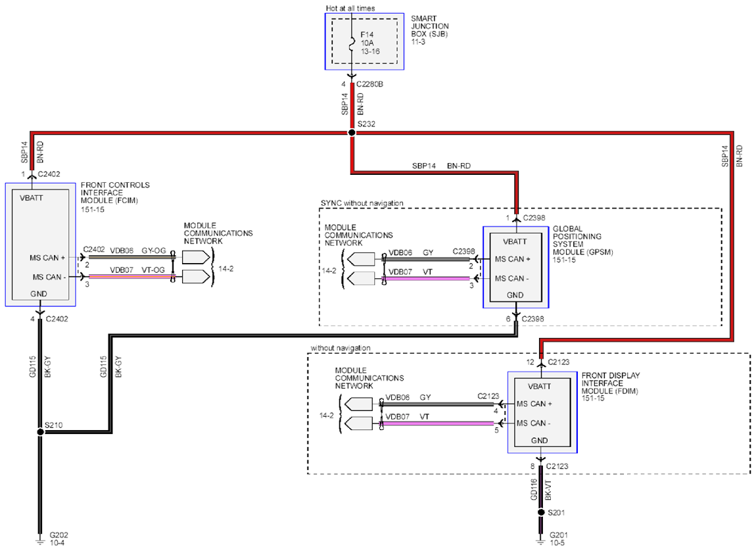Open the '10-4' ground page reference

click(x=57, y=543)
